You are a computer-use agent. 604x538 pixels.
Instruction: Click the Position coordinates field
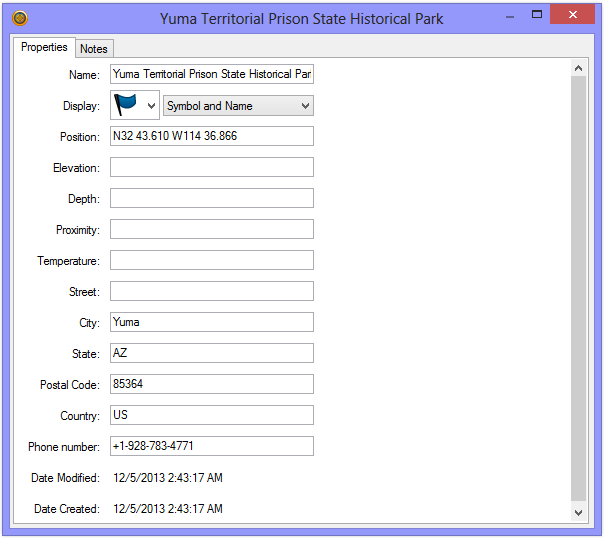[212, 136]
